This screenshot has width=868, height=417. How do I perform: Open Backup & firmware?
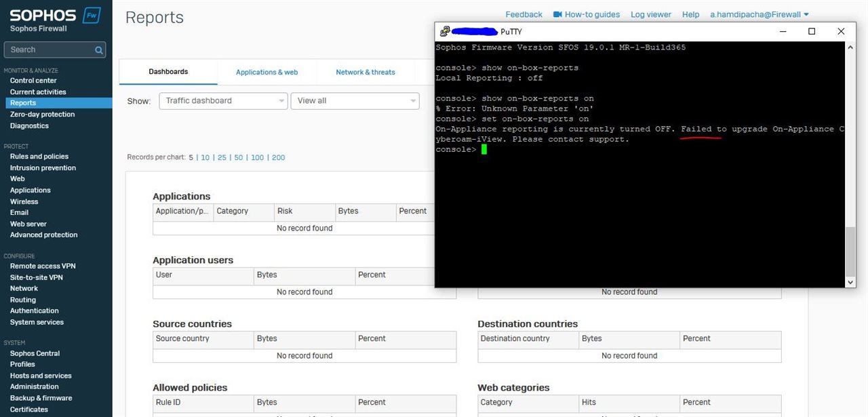coord(41,399)
